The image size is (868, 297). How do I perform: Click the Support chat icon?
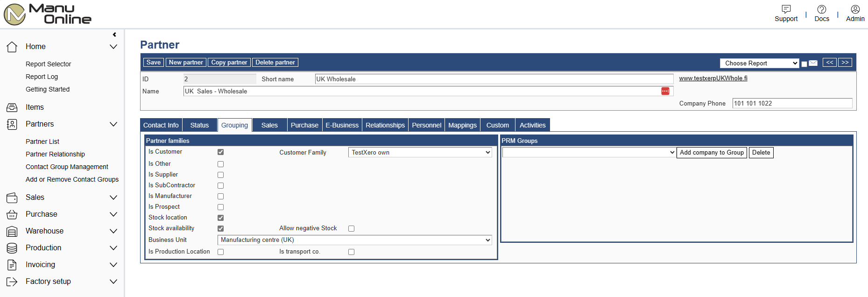coord(786,9)
